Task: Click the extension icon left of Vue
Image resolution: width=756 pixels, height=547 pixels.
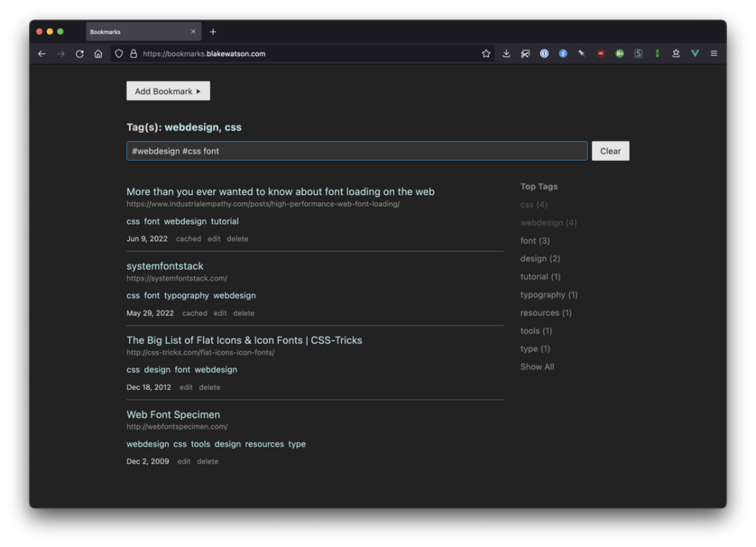Action: click(676, 53)
